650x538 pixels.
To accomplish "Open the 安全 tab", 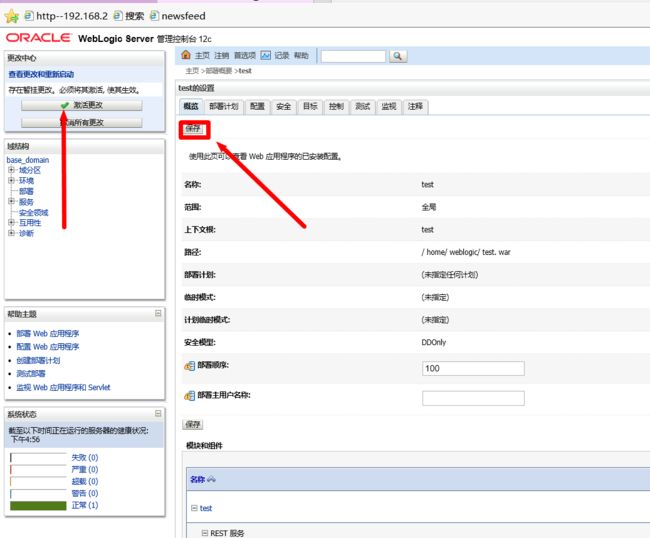I will [x=284, y=107].
